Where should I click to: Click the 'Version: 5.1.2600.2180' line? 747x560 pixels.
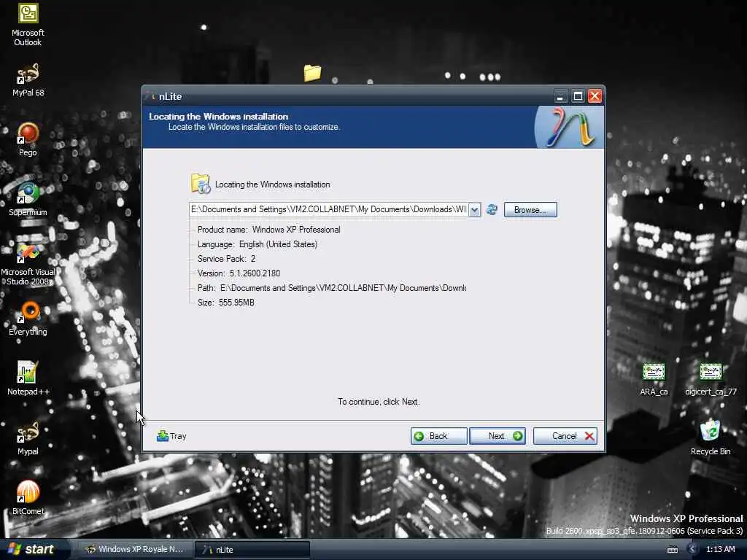(239, 273)
